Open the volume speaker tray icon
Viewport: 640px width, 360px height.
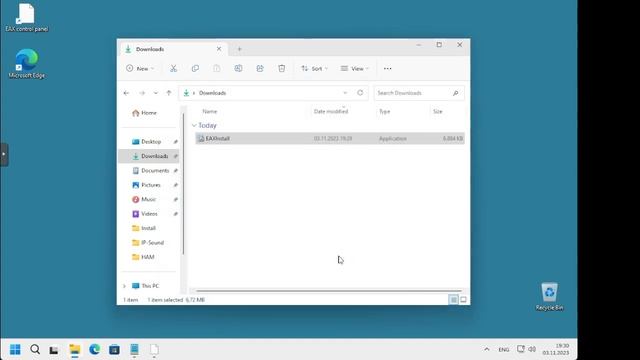point(532,349)
